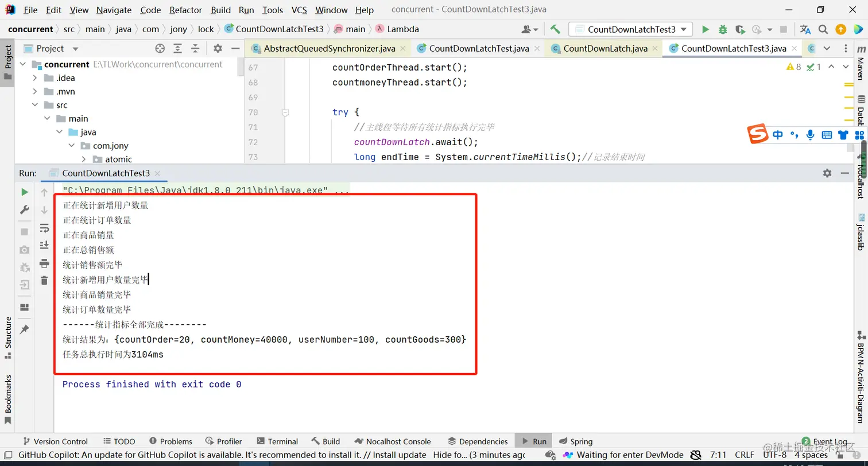Click Sogou input method logo
868x466 pixels.
coord(758,135)
